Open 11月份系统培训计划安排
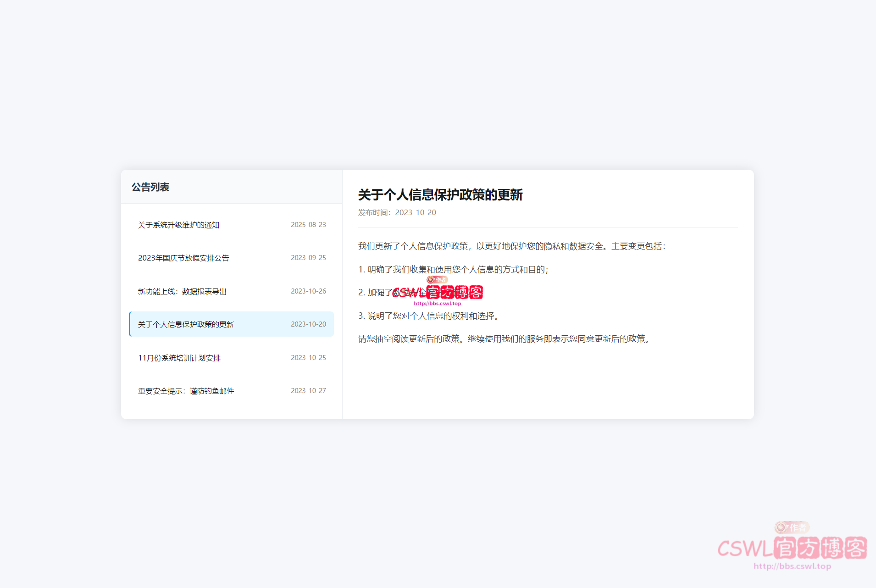The height and width of the screenshot is (588, 876). [x=179, y=358]
